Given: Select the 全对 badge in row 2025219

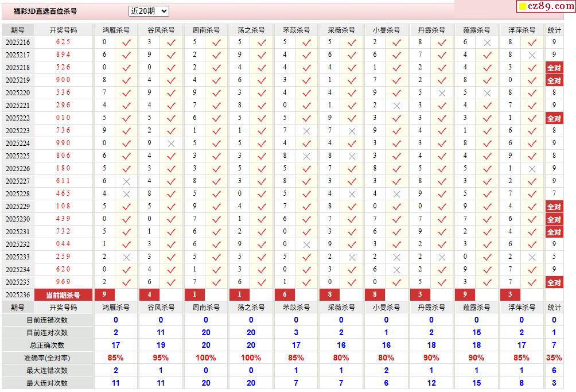Looking at the screenshot, I should click(554, 80).
